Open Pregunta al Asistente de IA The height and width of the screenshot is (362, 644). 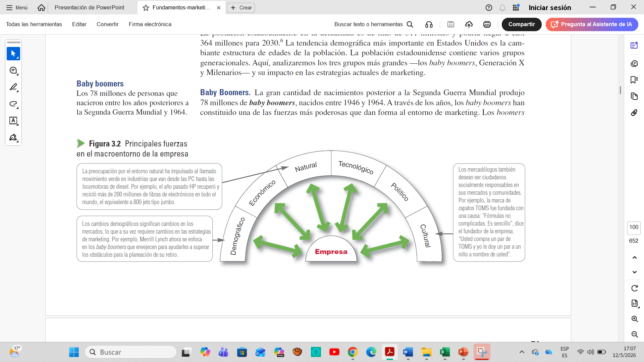pyautogui.click(x=592, y=24)
